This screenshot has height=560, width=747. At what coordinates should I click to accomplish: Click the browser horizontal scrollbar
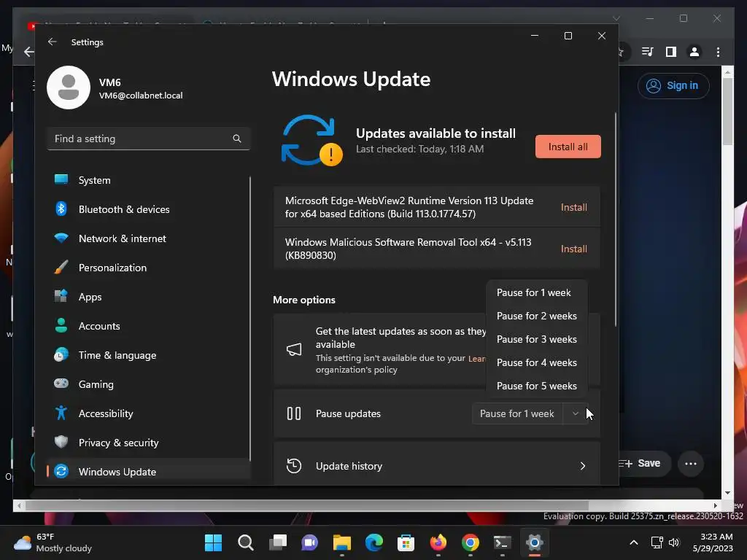(307, 506)
